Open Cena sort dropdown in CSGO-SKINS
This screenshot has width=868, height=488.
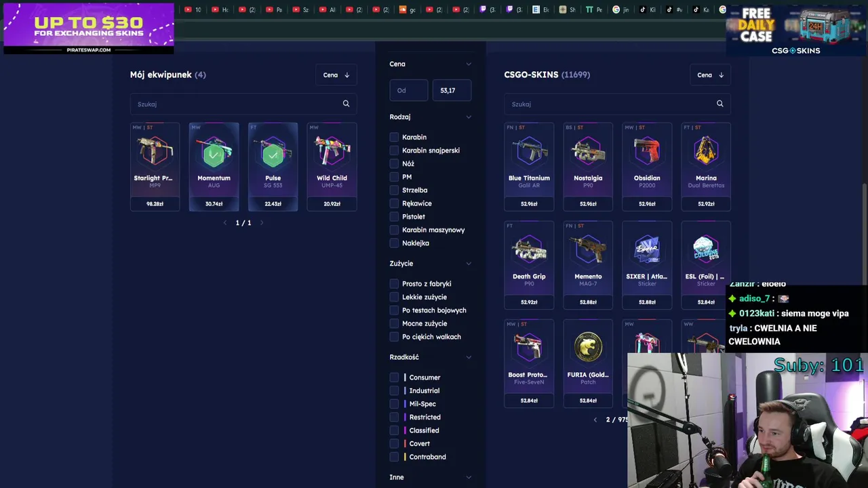click(711, 75)
